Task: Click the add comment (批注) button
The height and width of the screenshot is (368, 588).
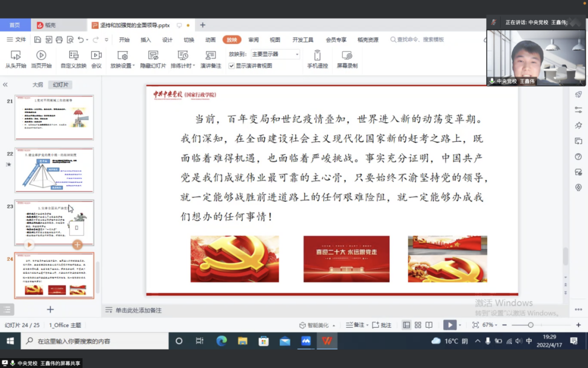Action: click(x=382, y=325)
